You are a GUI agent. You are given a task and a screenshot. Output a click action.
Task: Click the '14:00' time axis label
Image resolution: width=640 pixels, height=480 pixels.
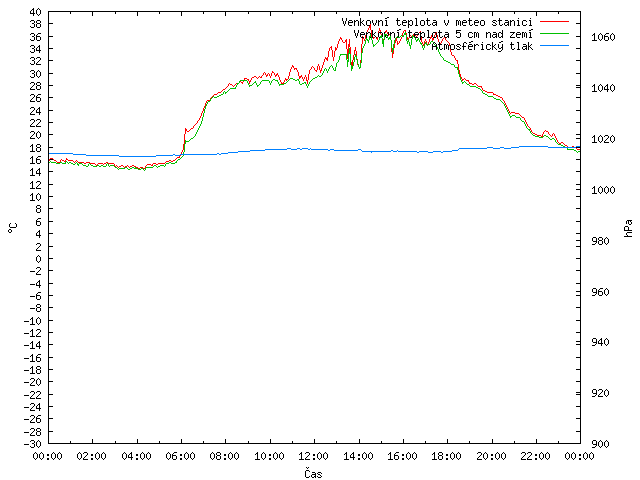358,456
